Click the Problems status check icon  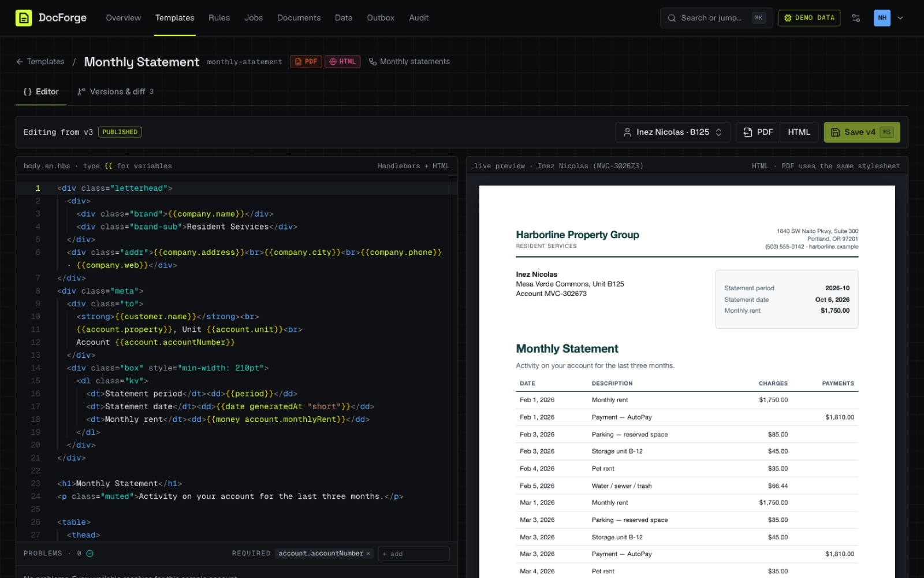click(x=90, y=554)
